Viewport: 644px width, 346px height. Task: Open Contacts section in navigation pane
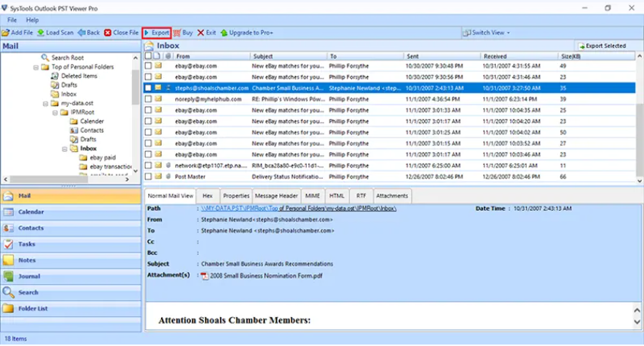tap(71, 228)
